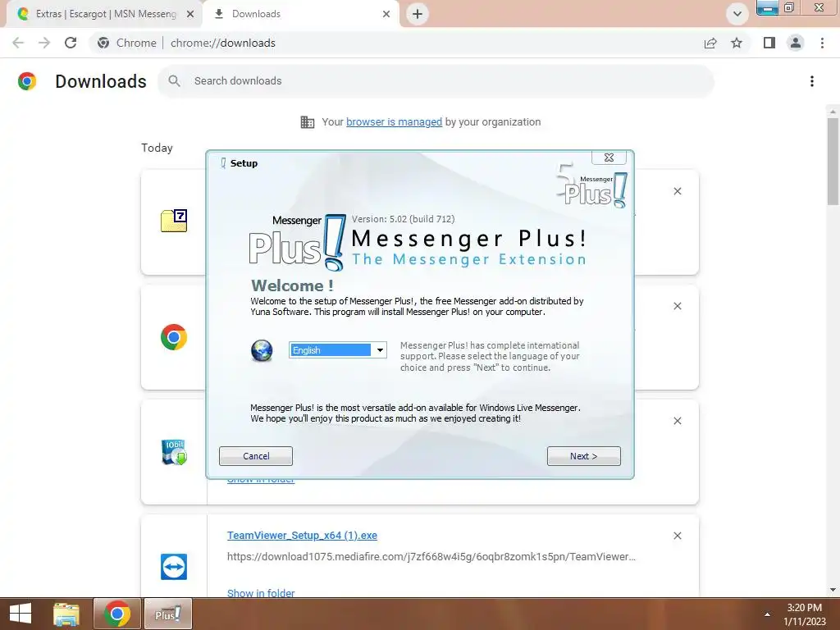
Task: Click the downloads page vertical scrollbar
Action: (833, 161)
